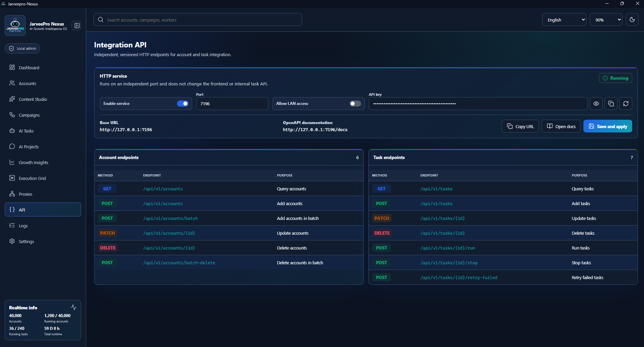Click the Local admin shield badge
This screenshot has height=347, width=644.
[x=22, y=48]
